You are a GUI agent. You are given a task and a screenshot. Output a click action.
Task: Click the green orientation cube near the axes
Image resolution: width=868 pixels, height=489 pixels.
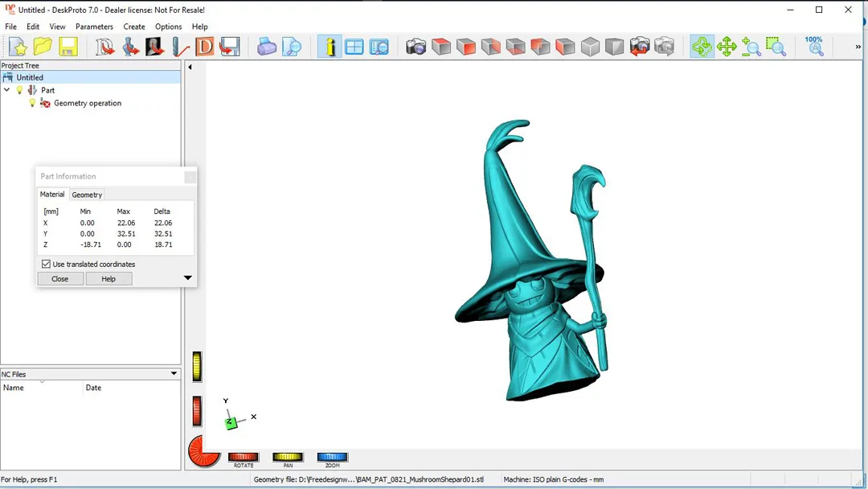tap(231, 423)
